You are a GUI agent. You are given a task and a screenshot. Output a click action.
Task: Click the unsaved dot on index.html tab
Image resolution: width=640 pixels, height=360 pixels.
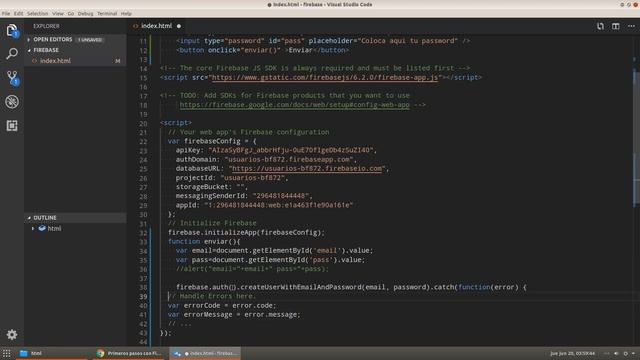(x=179, y=26)
